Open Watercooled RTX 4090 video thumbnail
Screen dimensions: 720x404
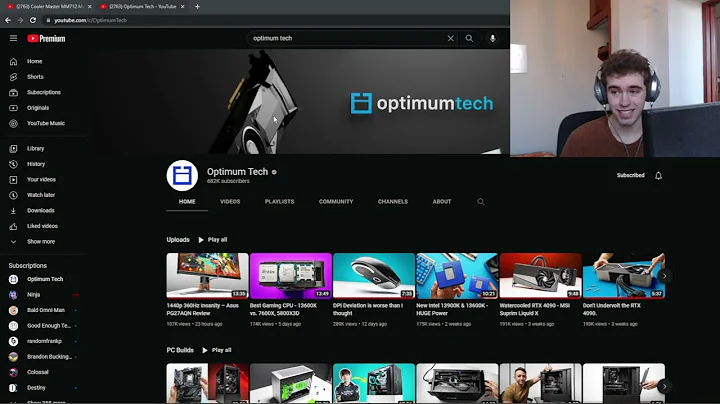[540, 275]
